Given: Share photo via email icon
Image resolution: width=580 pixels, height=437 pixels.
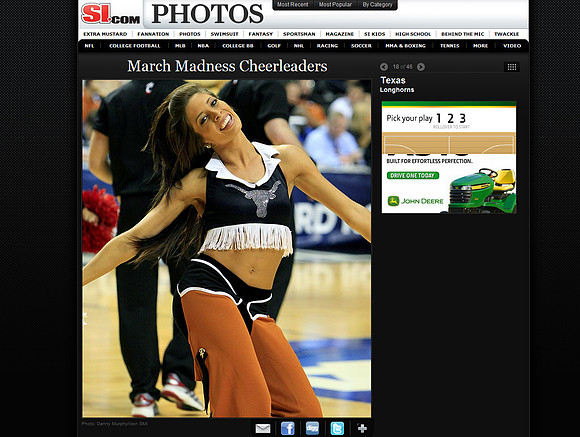Looking at the screenshot, I should pos(263,428).
